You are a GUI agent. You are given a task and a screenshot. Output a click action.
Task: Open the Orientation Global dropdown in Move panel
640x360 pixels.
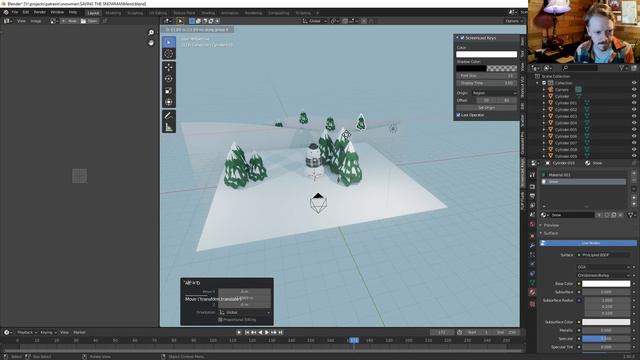[244, 312]
